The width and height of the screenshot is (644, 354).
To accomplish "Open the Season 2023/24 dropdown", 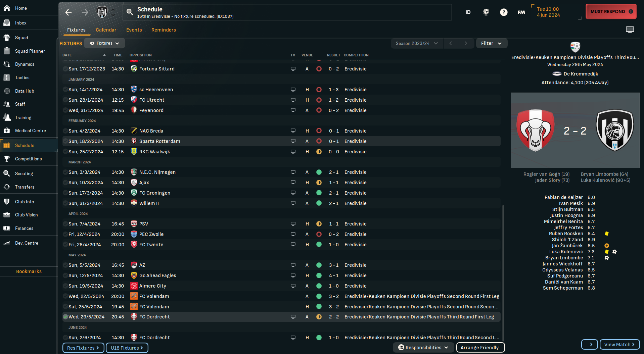I will tap(417, 43).
